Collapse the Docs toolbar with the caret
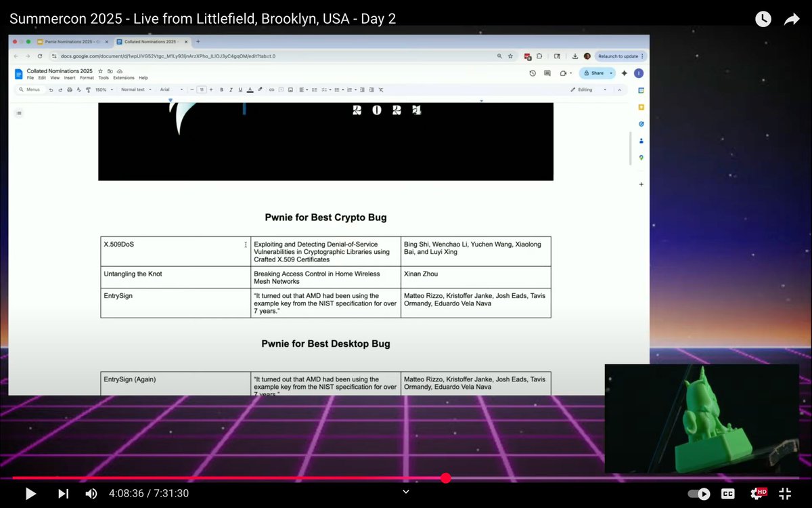The image size is (812, 508). click(x=619, y=89)
